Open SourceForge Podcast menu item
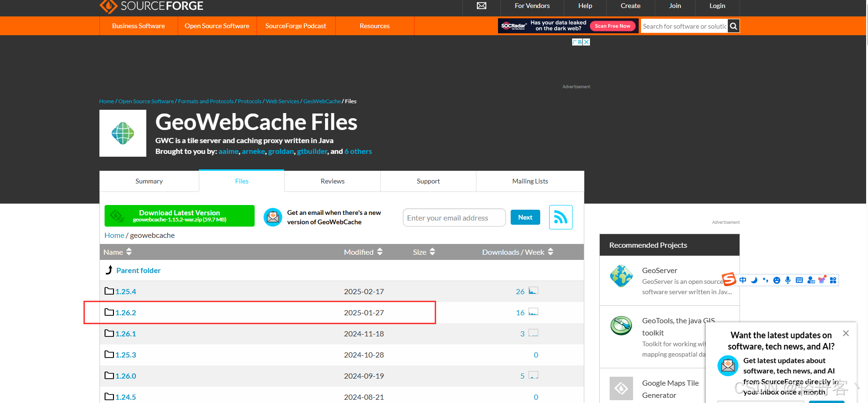Screen dimensions: 868x403 tap(295, 26)
